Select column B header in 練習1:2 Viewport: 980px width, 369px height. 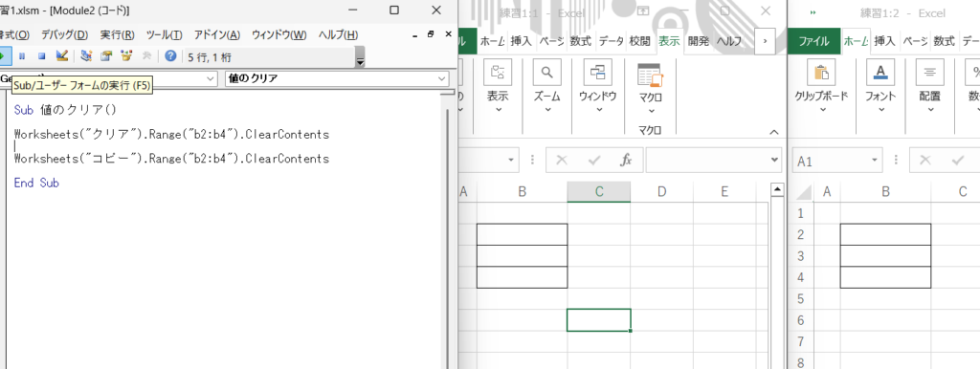point(885,192)
